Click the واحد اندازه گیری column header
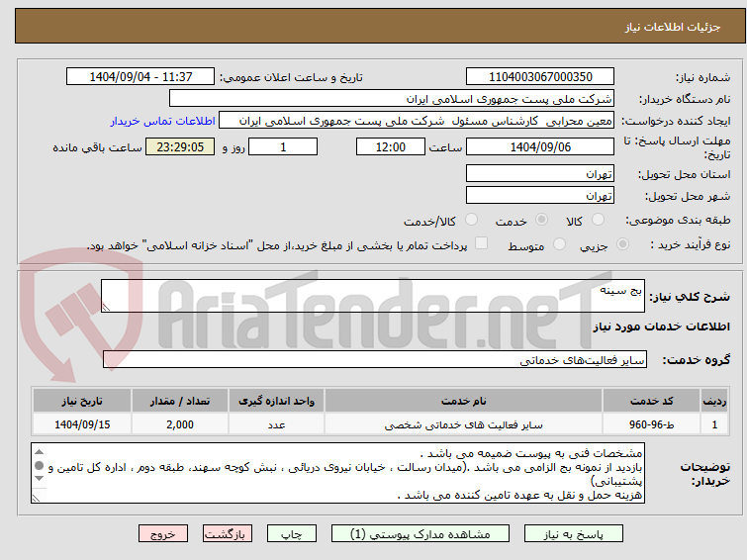This screenshot has height=560, width=747. [276, 401]
